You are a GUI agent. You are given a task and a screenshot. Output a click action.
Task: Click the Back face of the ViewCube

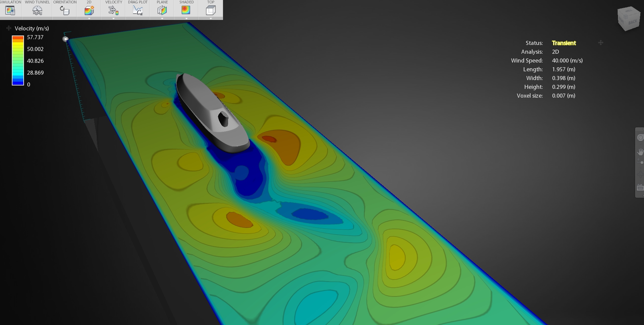pyautogui.click(x=632, y=22)
